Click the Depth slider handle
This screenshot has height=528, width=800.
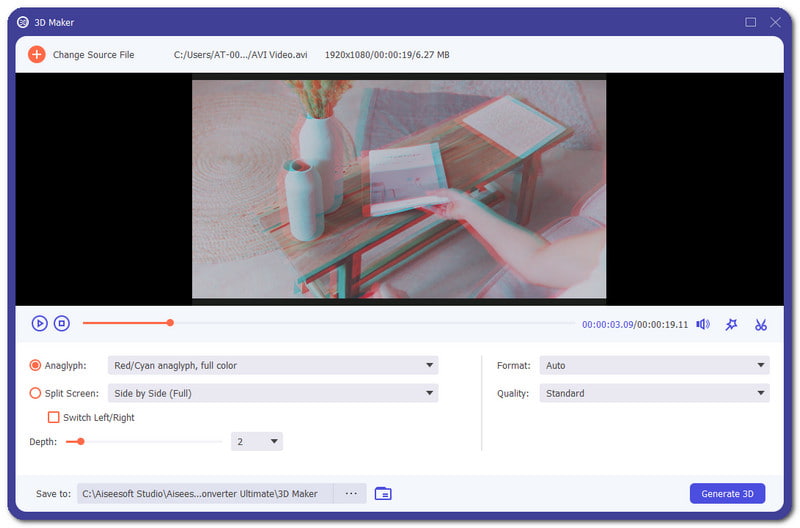coord(81,441)
